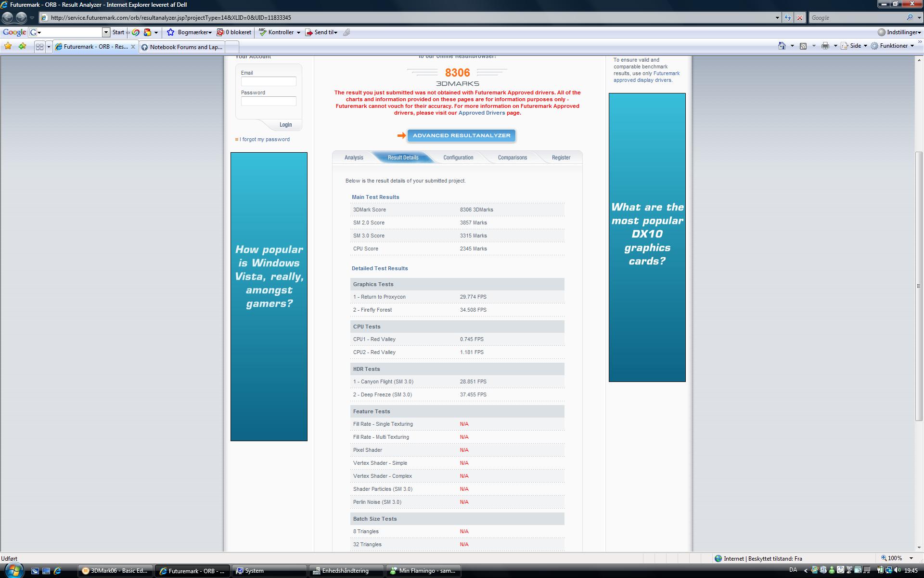Open Enhedshåndtering taskbar button
Viewport: 924px width, 578px height.
(x=346, y=571)
